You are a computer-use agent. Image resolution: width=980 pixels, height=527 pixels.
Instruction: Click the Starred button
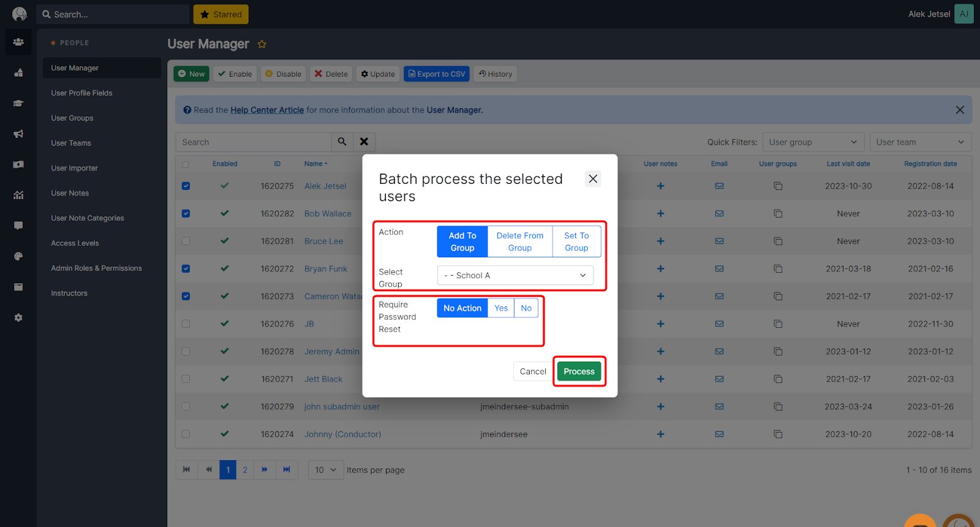[x=221, y=14]
